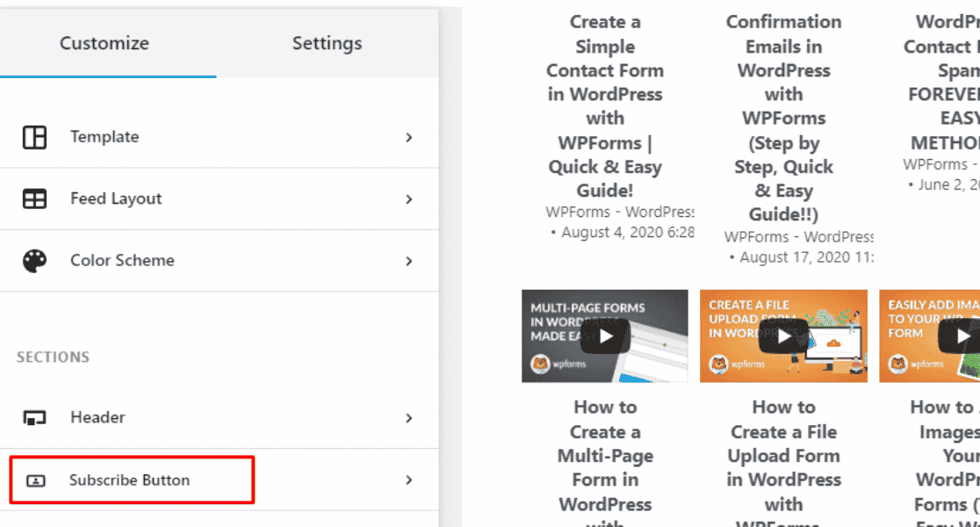Click the August 17, 2020 date text
Screen dimensions: 980x527
807,257
